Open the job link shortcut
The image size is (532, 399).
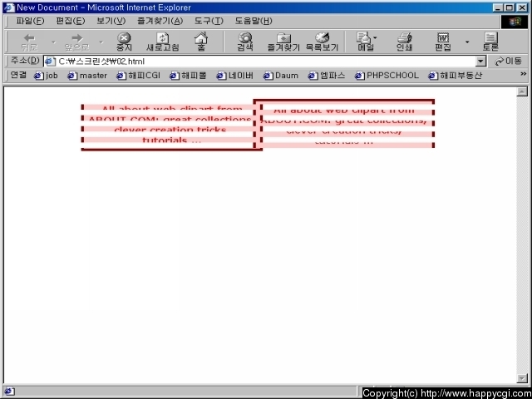[46, 76]
